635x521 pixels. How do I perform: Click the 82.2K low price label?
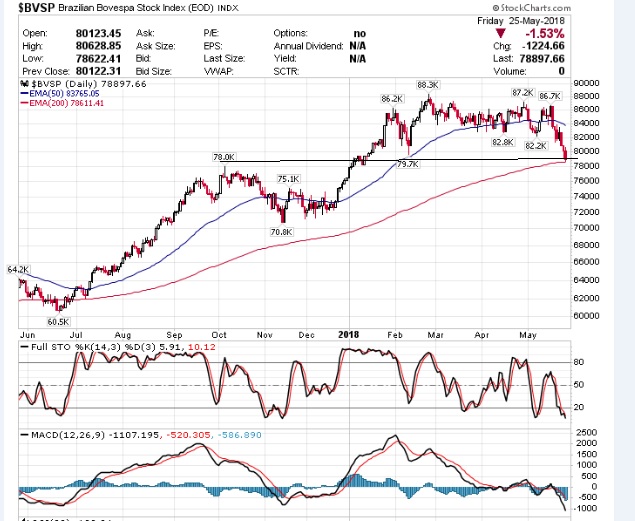[x=535, y=146]
